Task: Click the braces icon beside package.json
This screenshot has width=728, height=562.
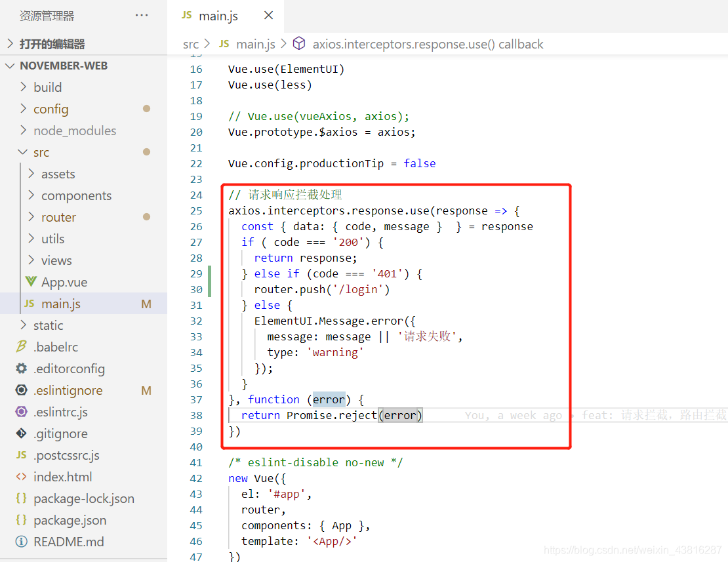Action: point(22,519)
